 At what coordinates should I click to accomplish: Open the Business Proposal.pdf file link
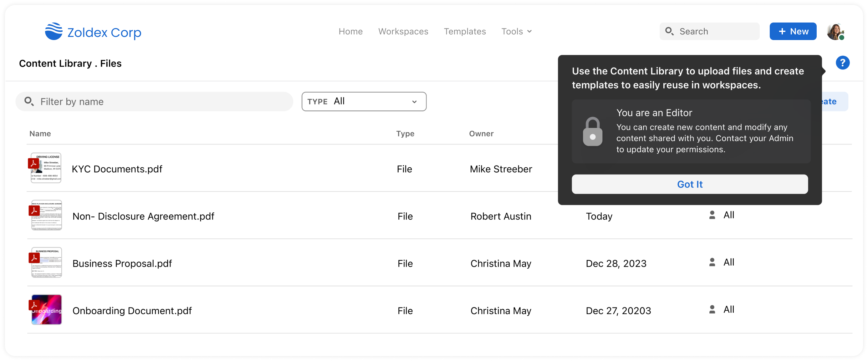coord(122,264)
